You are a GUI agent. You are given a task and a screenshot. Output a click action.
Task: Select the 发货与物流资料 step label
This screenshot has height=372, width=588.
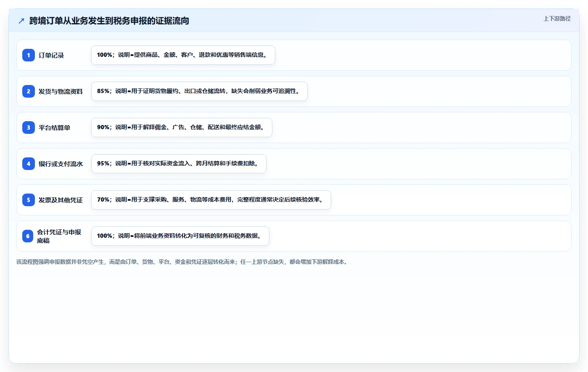(61, 91)
